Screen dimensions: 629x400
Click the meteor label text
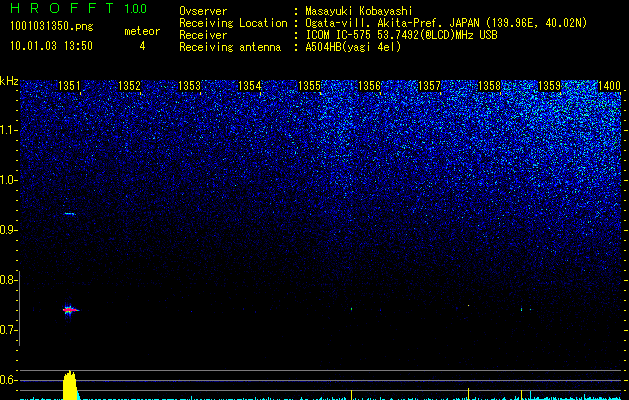coord(142,31)
